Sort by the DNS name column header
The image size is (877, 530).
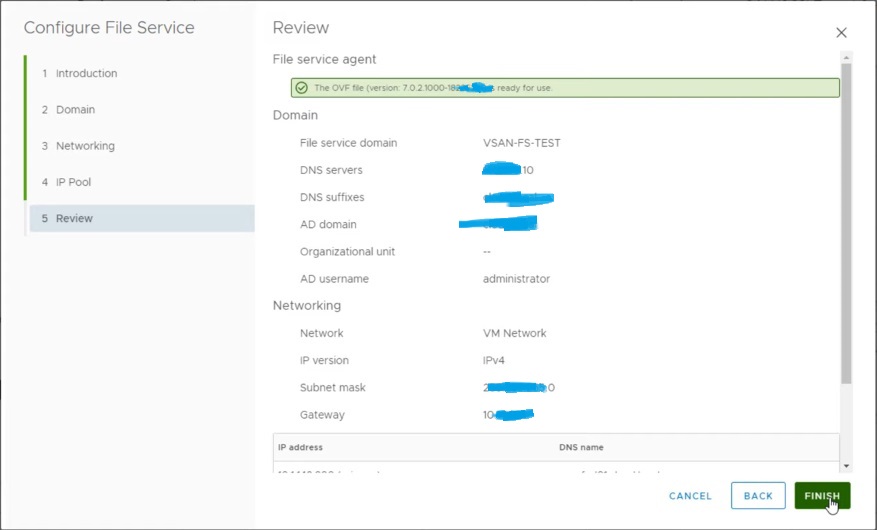point(581,447)
